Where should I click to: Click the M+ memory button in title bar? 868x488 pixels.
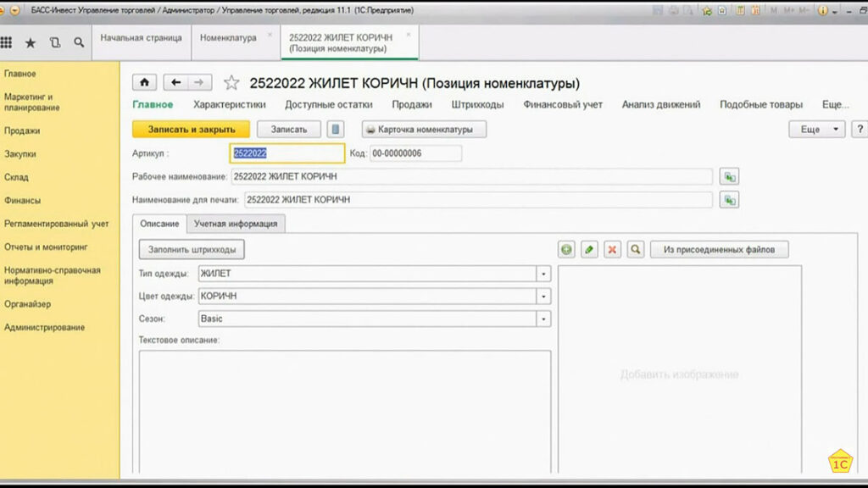coord(789,10)
